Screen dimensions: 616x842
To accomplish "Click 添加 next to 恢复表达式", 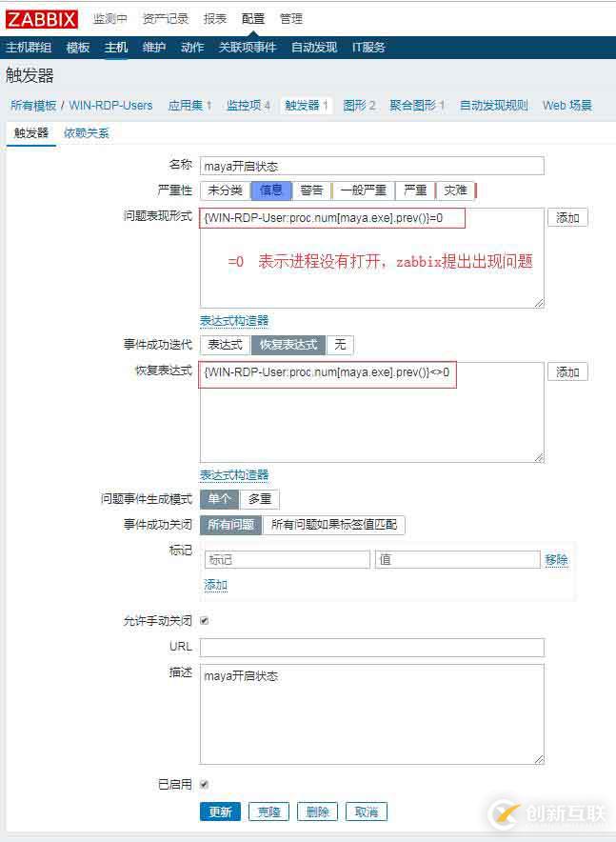I will [x=567, y=372].
